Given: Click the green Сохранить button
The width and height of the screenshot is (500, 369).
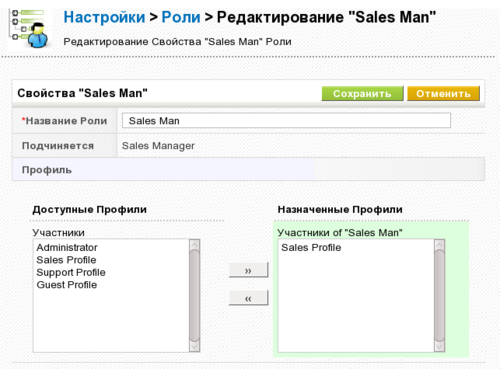Looking at the screenshot, I should click(x=362, y=93).
